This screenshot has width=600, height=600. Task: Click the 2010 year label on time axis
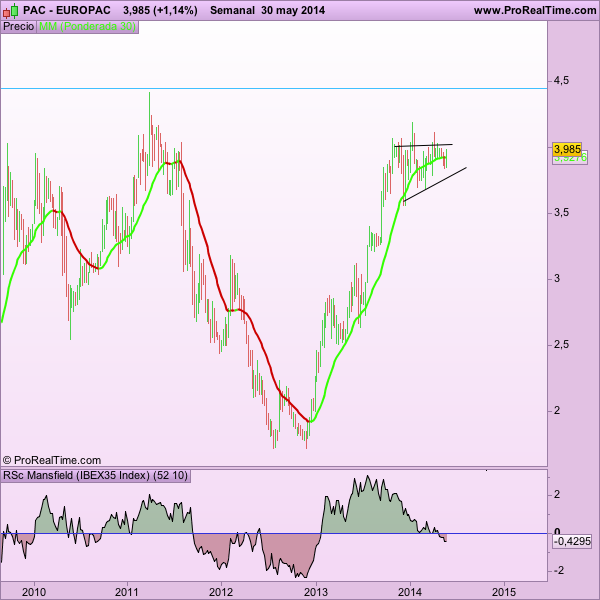pos(34,592)
